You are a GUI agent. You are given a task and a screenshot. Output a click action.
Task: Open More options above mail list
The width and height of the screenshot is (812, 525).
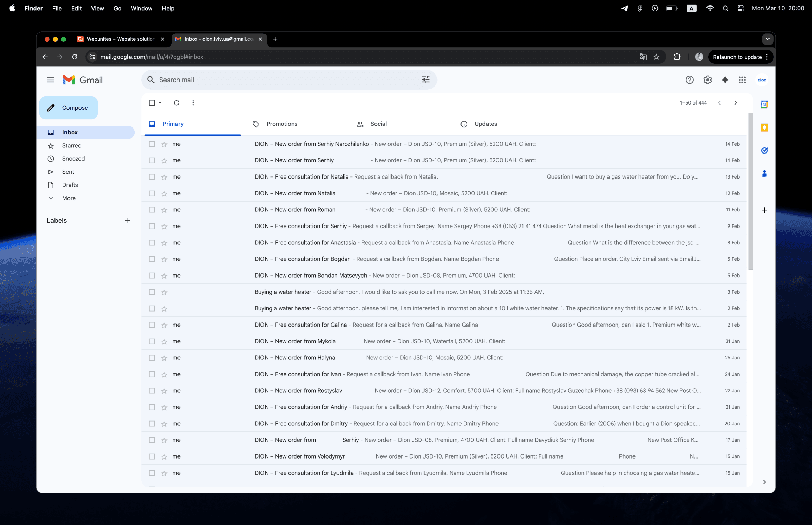click(193, 103)
